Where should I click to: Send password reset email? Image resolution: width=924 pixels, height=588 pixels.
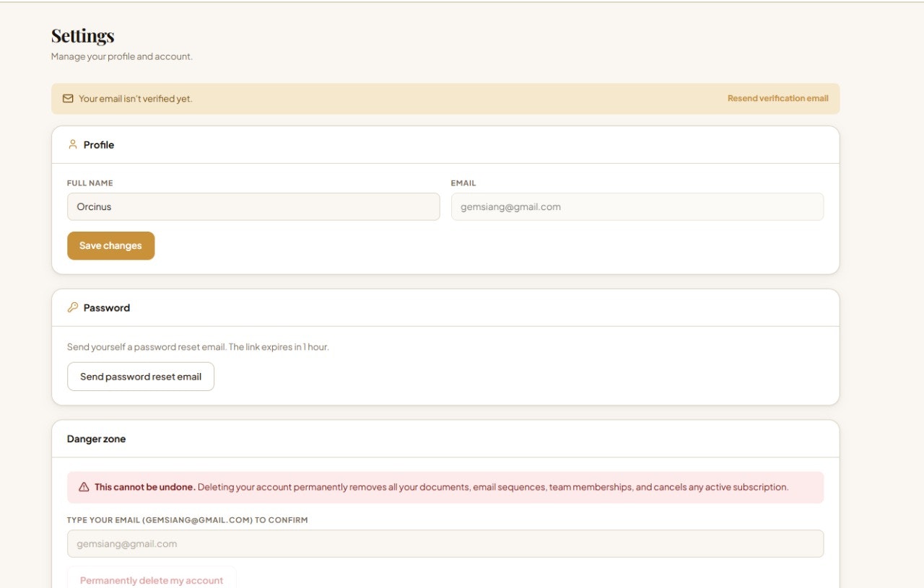point(141,377)
